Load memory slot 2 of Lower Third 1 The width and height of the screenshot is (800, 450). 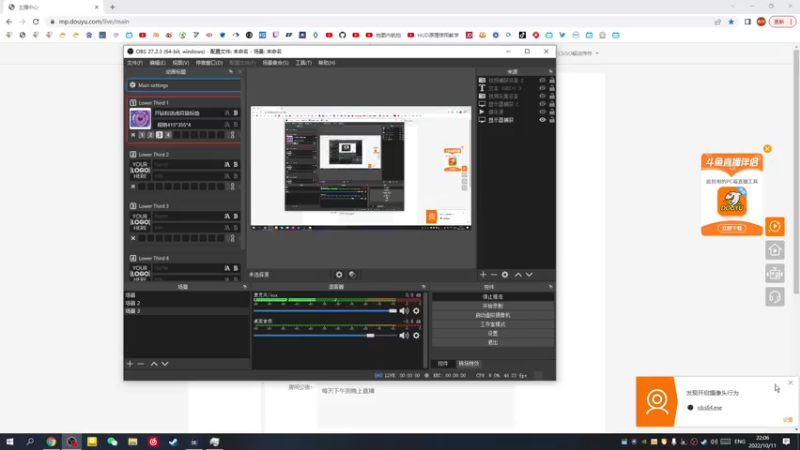[x=151, y=135]
